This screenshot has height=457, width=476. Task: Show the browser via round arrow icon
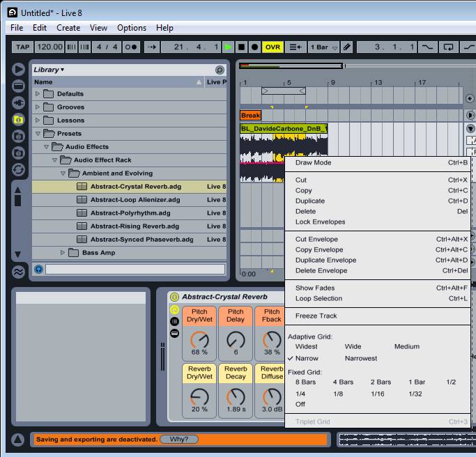19,70
